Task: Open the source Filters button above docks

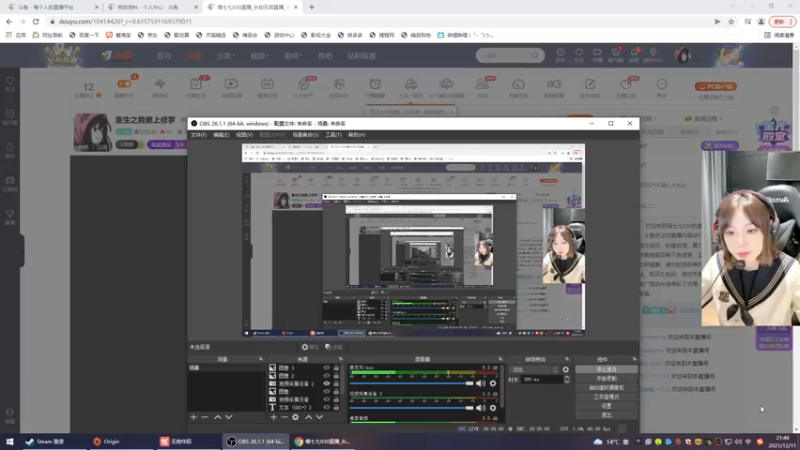Action: [334, 347]
